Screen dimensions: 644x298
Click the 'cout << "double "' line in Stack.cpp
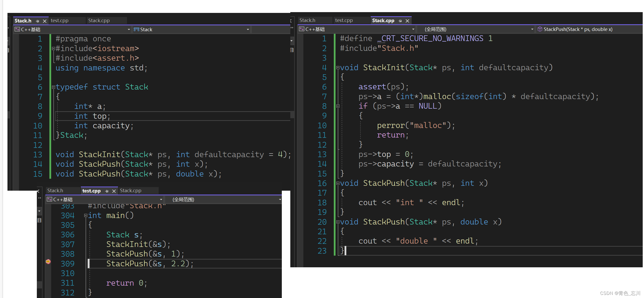[x=418, y=241]
